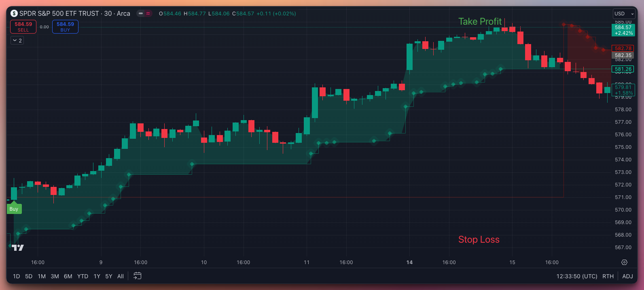Click the 10 date label on time axis

coord(204,262)
